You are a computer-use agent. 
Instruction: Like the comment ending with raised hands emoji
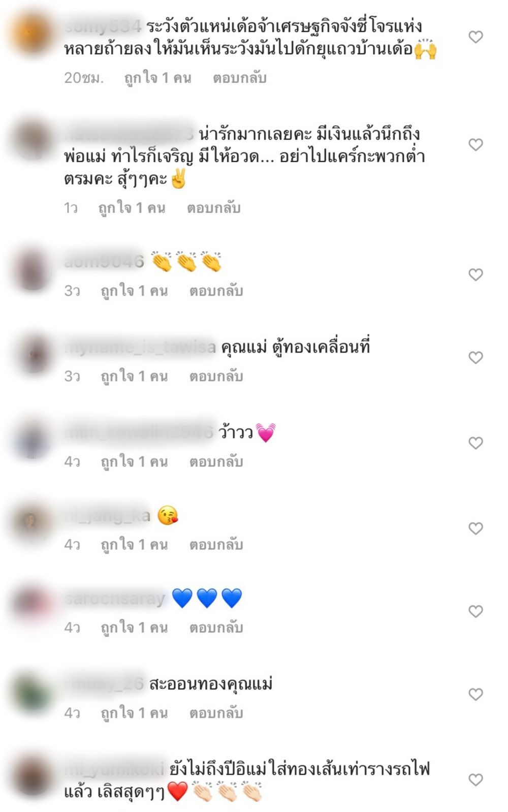point(475,37)
